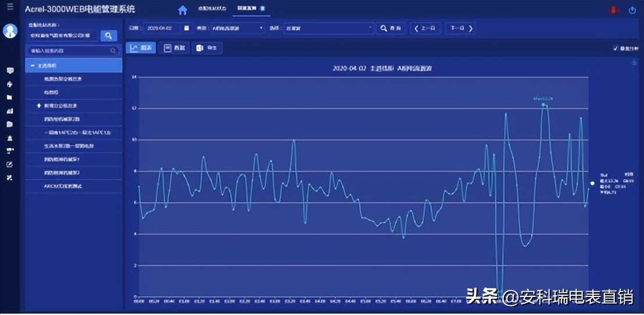Close the active tab using its badge
644x315 pixels.
pyautogui.click(x=263, y=8)
